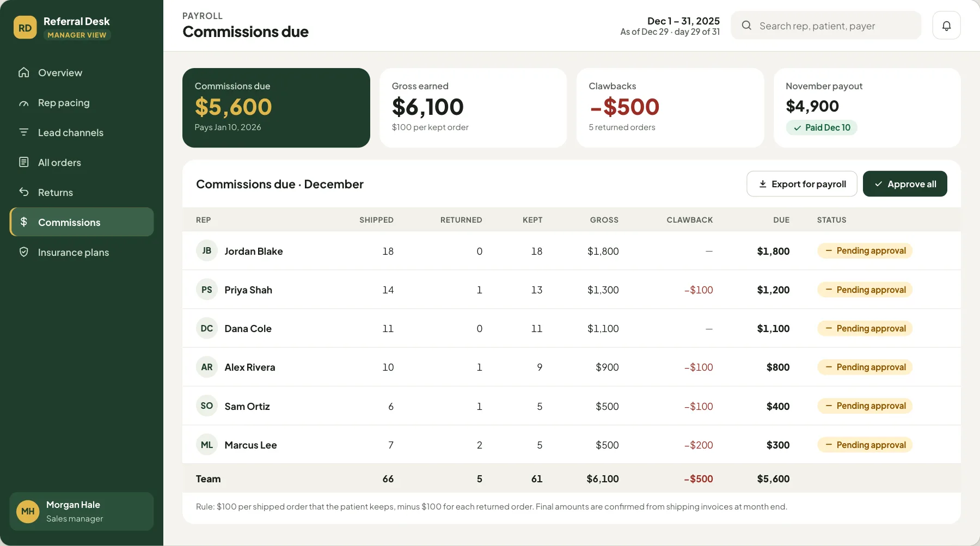Click Alex Rivera's Pending approval badge

[x=865, y=367]
